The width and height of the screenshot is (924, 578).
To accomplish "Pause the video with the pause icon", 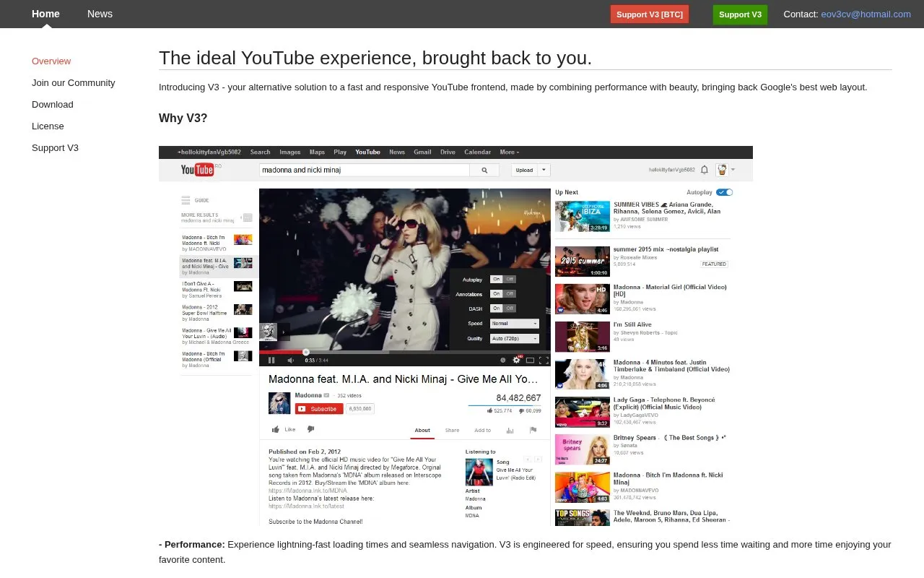I will 271,360.
